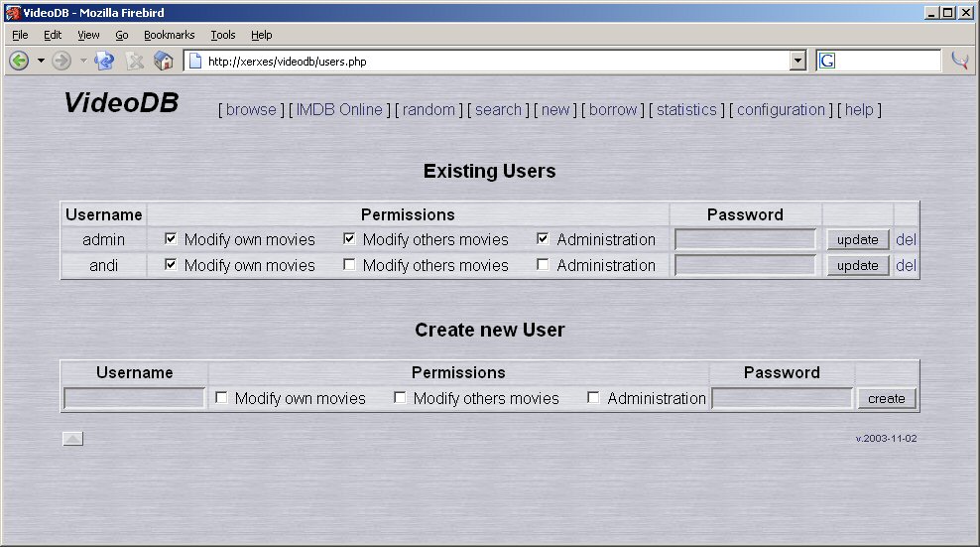Uncheck andi's Modify own movies
Viewport: 980px width, 547px height.
pyautogui.click(x=171, y=264)
